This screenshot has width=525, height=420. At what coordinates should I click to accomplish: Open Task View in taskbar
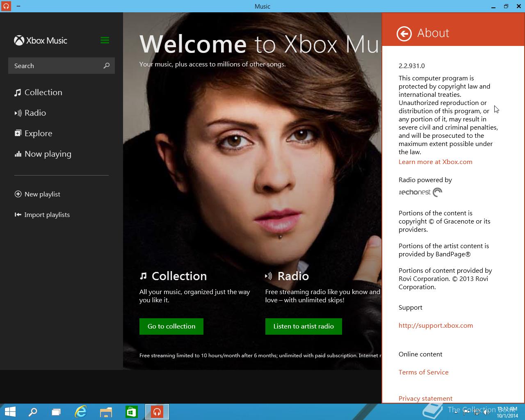pyautogui.click(x=56, y=412)
